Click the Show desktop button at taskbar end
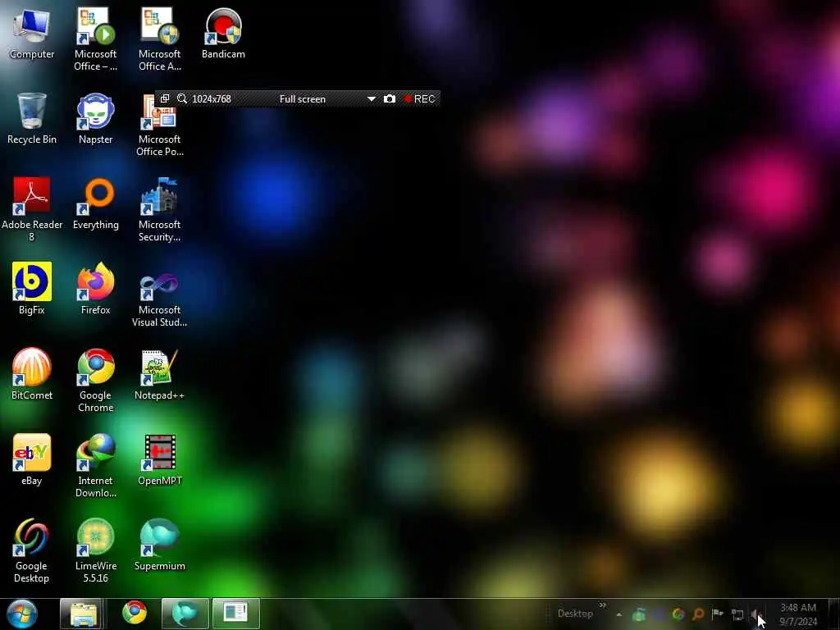The height and width of the screenshot is (630, 840). point(833,614)
